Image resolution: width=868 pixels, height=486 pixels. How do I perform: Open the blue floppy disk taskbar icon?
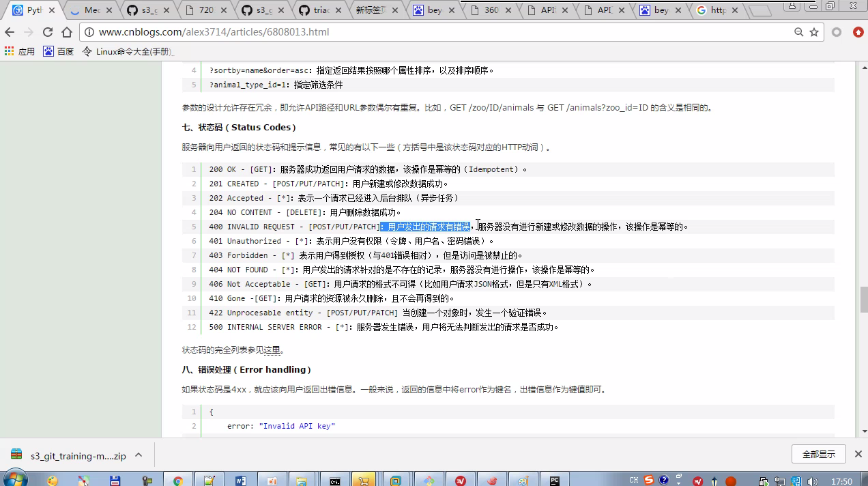115,481
